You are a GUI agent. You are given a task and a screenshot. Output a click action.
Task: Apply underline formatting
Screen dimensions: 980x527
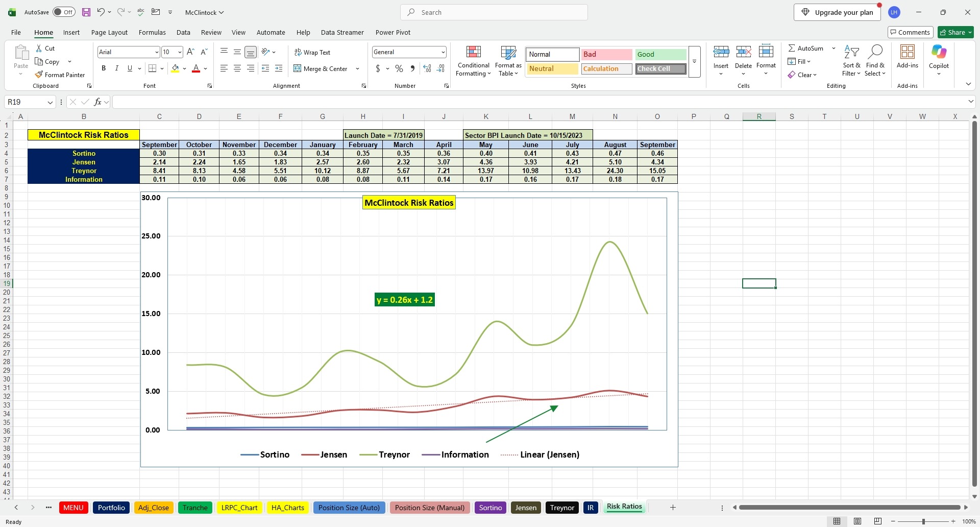[x=130, y=68]
